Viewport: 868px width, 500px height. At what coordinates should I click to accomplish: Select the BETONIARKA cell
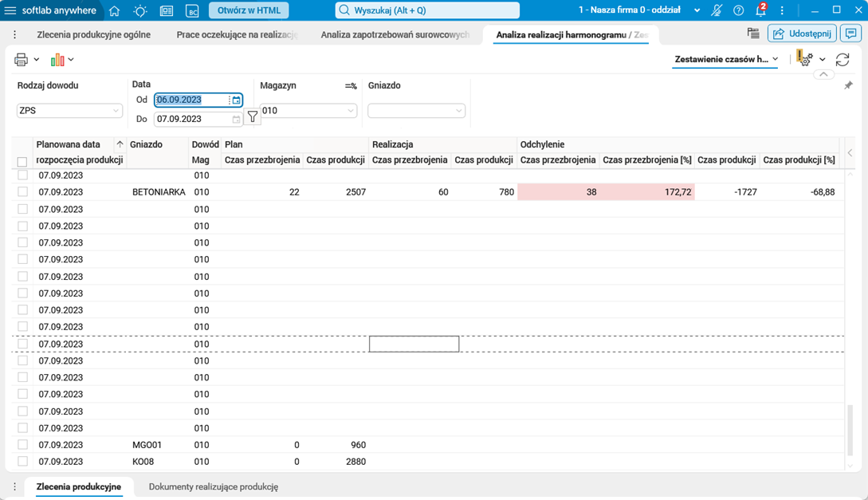point(159,192)
